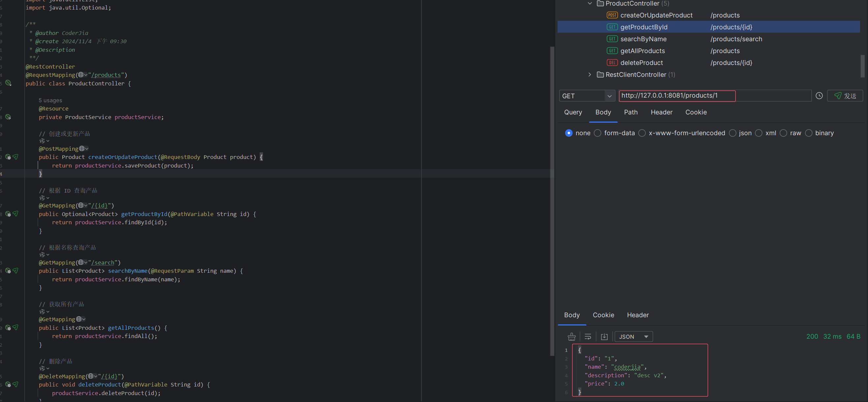Image resolution: width=868 pixels, height=402 pixels.
Task: Open request history clock icon
Action: 819,96
